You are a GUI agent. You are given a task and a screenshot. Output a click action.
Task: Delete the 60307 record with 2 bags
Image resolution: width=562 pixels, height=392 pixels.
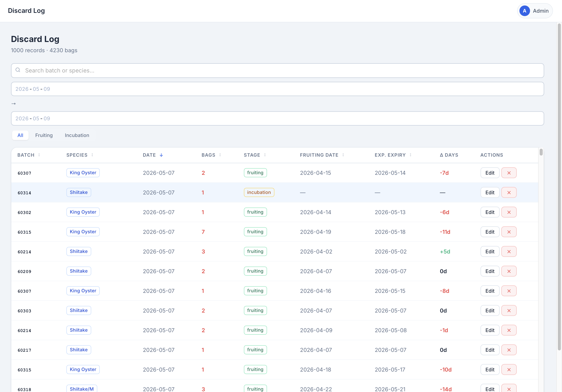[509, 173]
